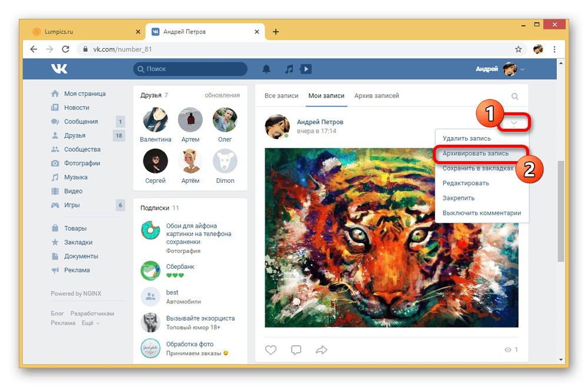Open the вчера в 17:14 timestamp
This screenshot has width=588, height=387.
316,131
